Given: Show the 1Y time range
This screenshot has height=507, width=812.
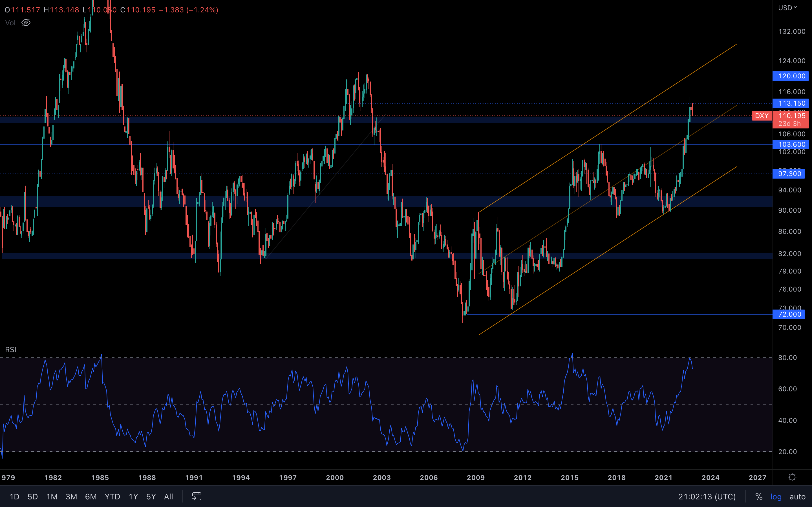Looking at the screenshot, I should pos(133,497).
